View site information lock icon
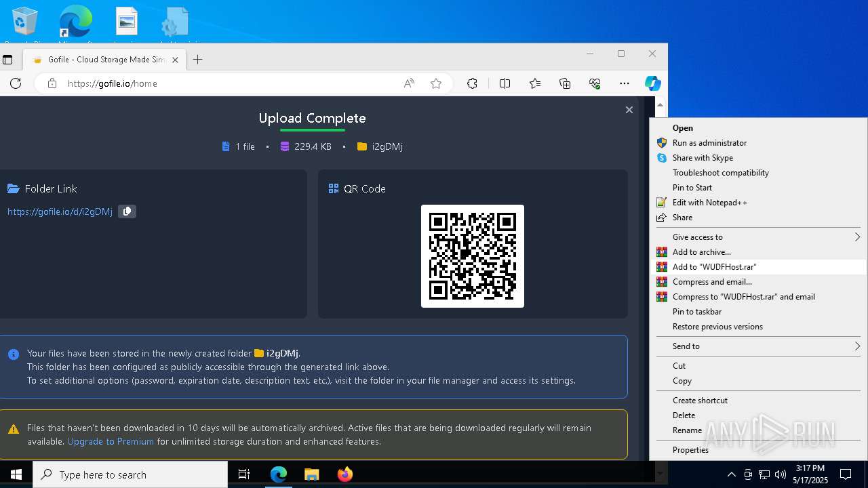 (52, 83)
